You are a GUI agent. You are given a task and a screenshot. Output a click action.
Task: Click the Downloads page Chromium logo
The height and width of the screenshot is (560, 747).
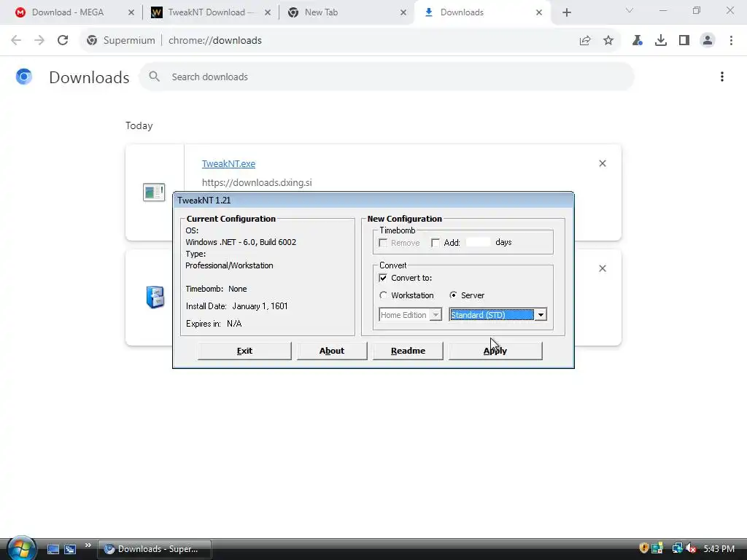point(24,77)
